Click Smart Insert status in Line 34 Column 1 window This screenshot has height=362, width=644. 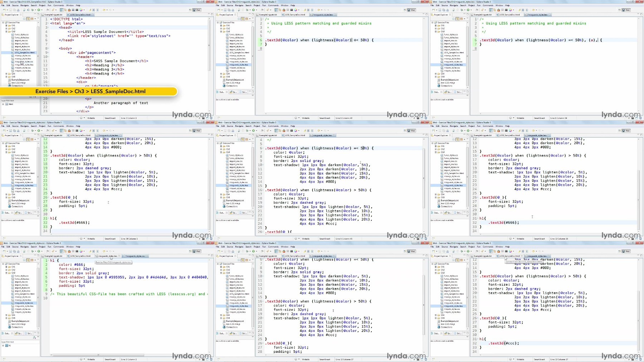[x=110, y=238]
